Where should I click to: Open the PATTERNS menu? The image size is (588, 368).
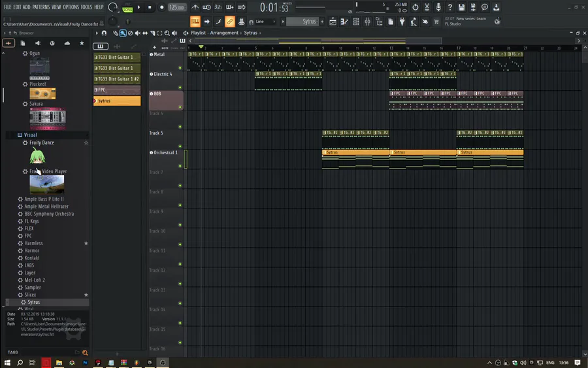(41, 7)
